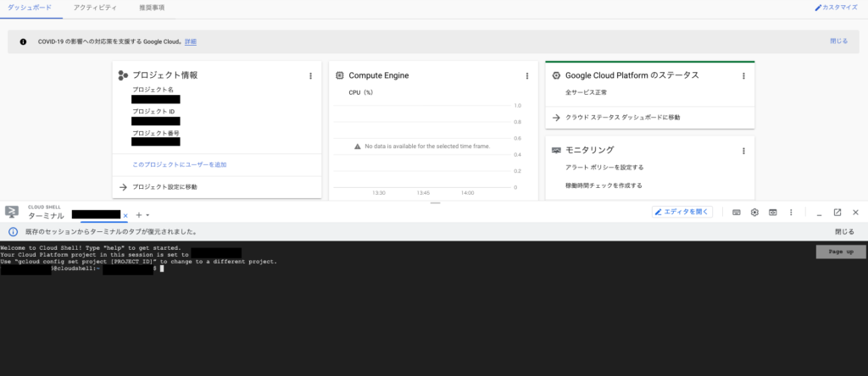Click the arrow icon beside クラウド ステータス ダッシュボード
Screen dimensions: 868x376
tap(556, 117)
